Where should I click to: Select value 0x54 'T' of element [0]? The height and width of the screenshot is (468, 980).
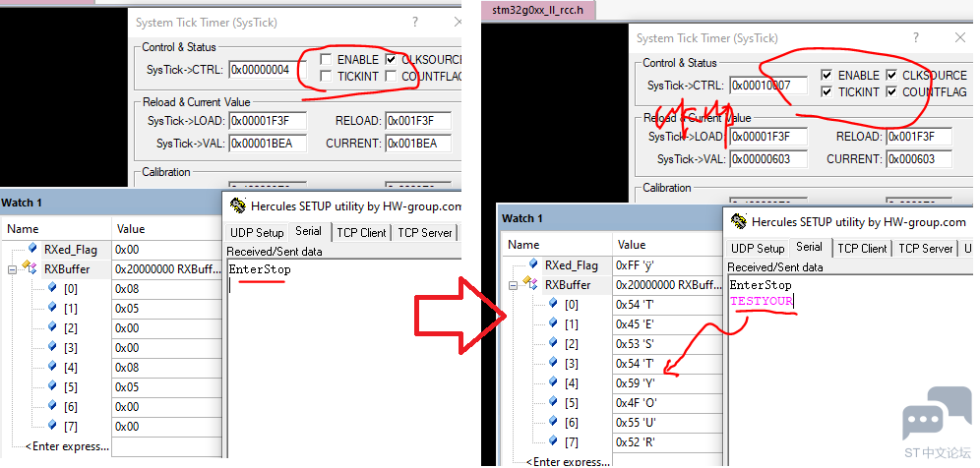pyautogui.click(x=635, y=304)
